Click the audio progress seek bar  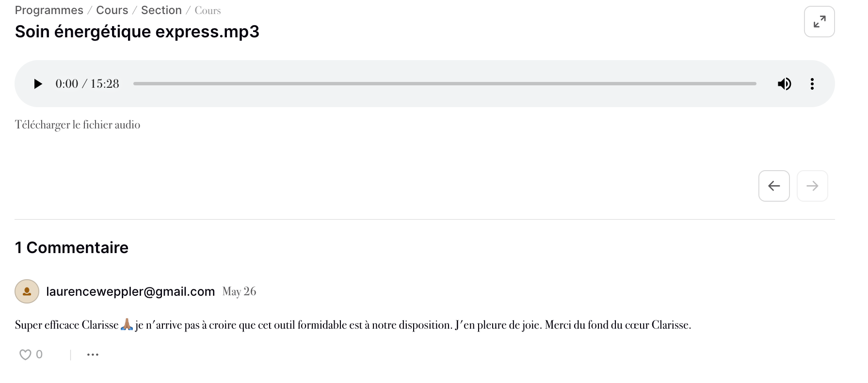(444, 84)
